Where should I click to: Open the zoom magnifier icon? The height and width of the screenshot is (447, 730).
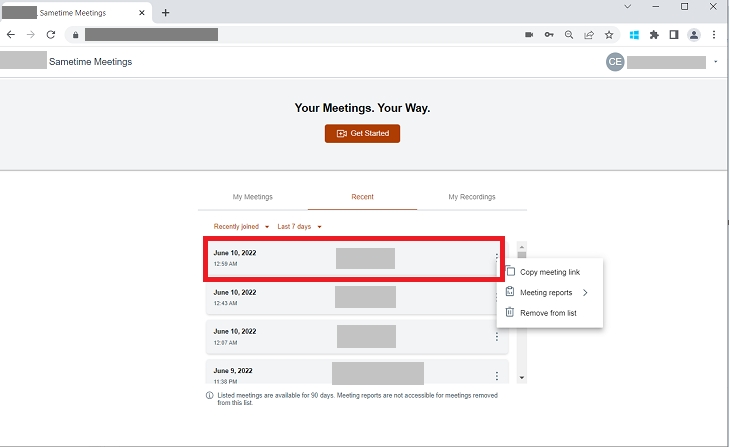click(569, 34)
